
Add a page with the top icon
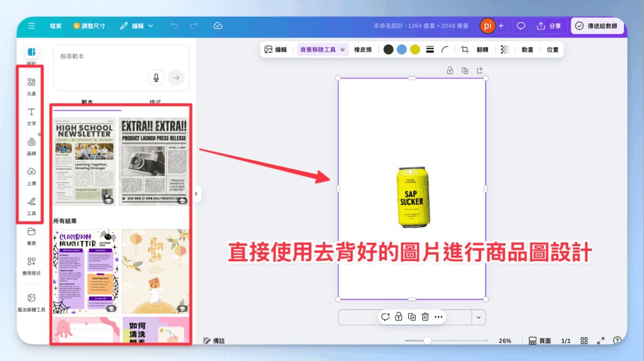(480, 70)
